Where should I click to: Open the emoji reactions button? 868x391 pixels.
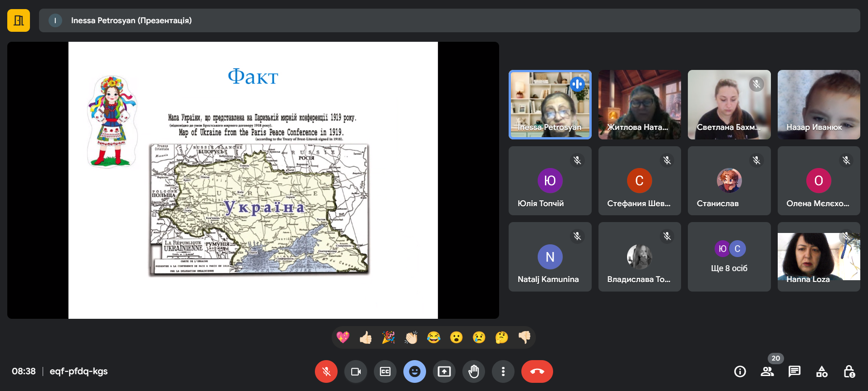coord(414,371)
